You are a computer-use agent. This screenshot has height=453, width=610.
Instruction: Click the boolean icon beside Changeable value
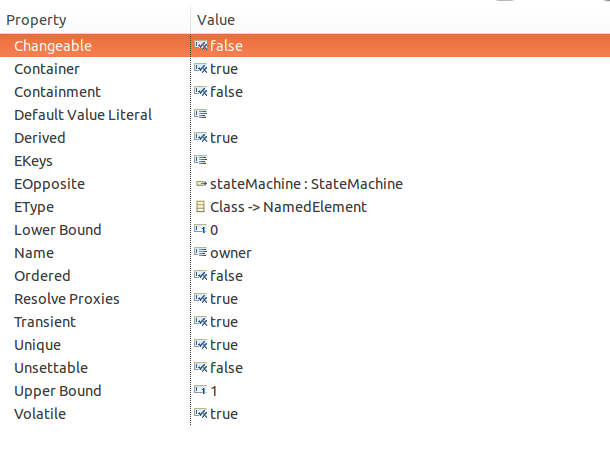click(x=201, y=46)
